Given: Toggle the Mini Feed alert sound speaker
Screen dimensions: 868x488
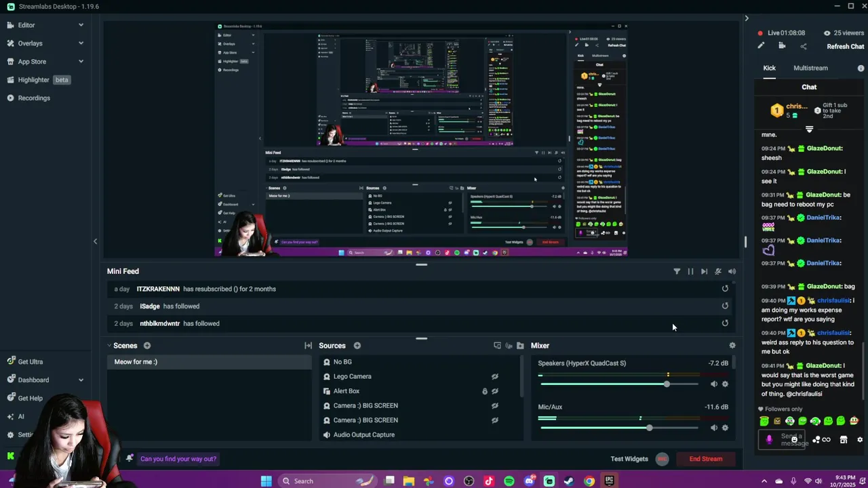Looking at the screenshot, I should click(x=732, y=272).
